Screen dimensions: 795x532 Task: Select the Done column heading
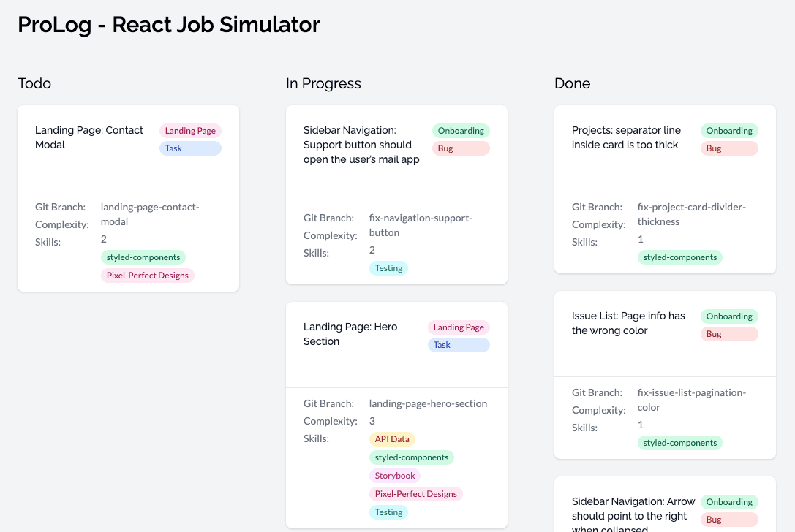pyautogui.click(x=572, y=83)
